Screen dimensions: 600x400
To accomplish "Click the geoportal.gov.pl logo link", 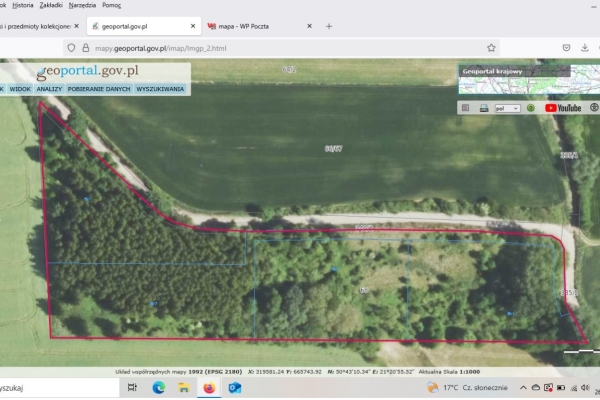I will pyautogui.click(x=87, y=71).
